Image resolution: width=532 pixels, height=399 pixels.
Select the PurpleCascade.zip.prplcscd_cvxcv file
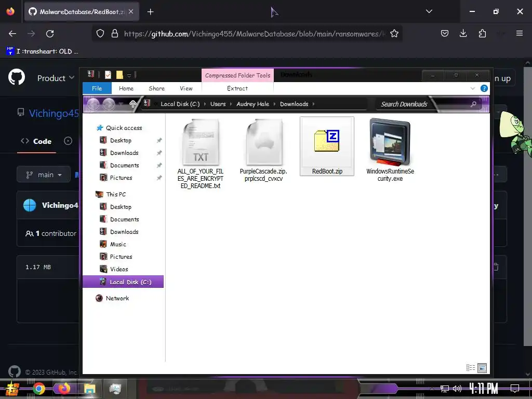coord(263,150)
